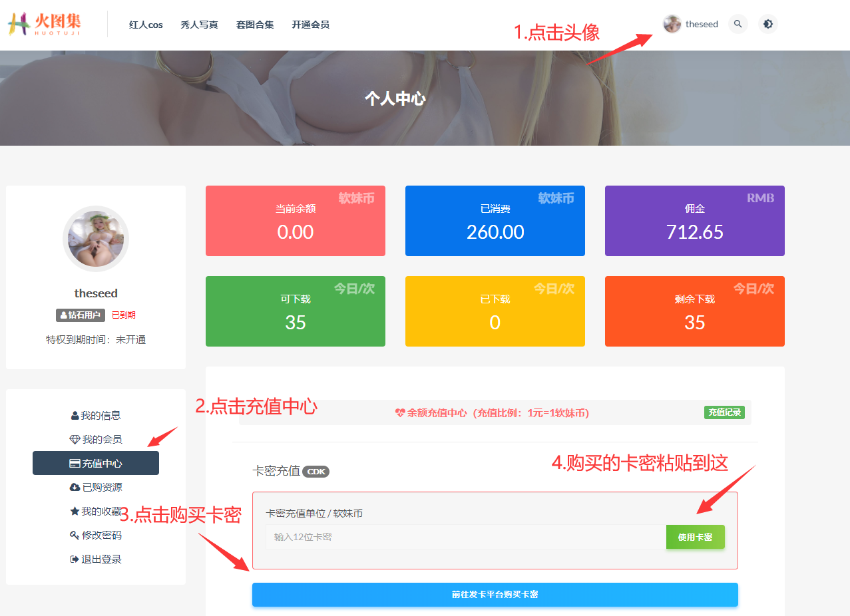Select 我的会员 with diamond icon
Image resolution: width=850 pixels, height=616 pixels.
click(x=96, y=440)
